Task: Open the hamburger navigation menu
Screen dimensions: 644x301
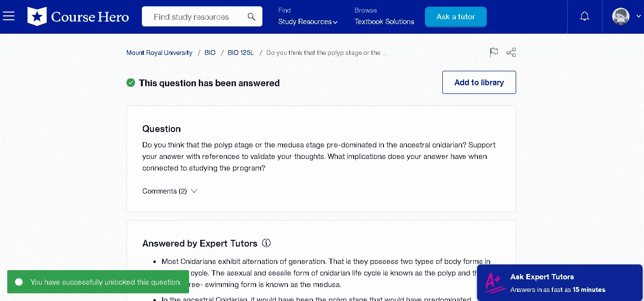Action: (x=9, y=17)
